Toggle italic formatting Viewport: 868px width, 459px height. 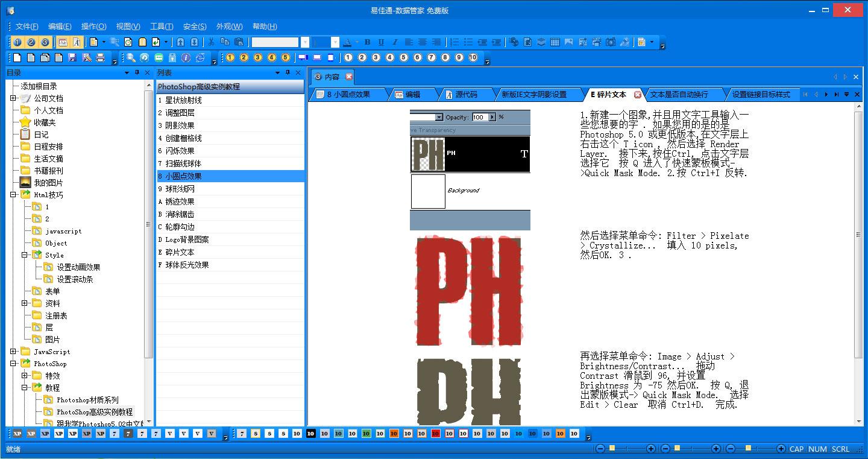tap(395, 42)
